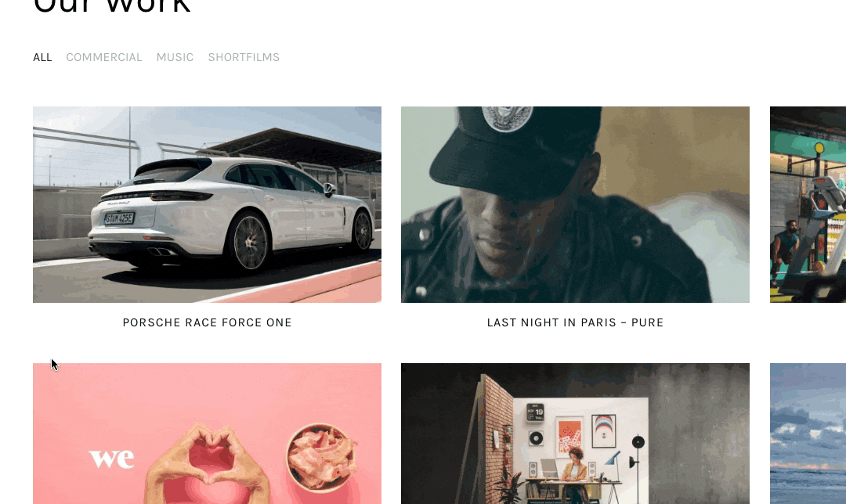Filter work by COMMERCIAL category
846x504 pixels.
pyautogui.click(x=104, y=57)
